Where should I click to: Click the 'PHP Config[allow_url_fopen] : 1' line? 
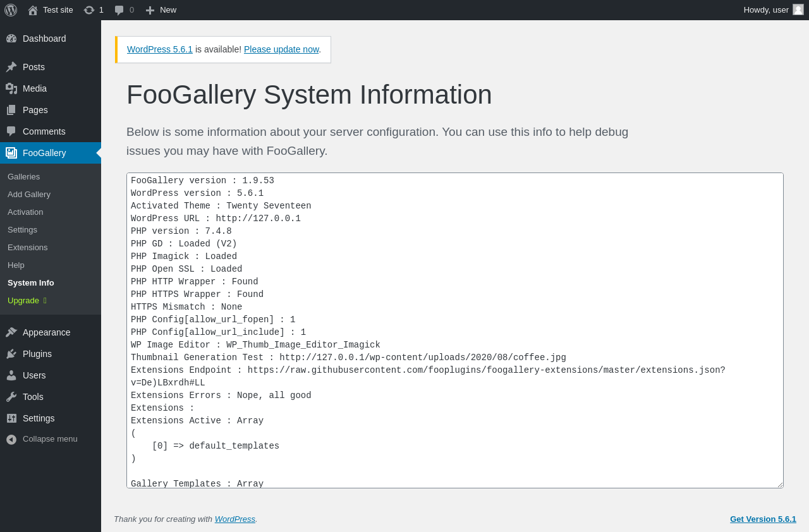[x=213, y=320]
